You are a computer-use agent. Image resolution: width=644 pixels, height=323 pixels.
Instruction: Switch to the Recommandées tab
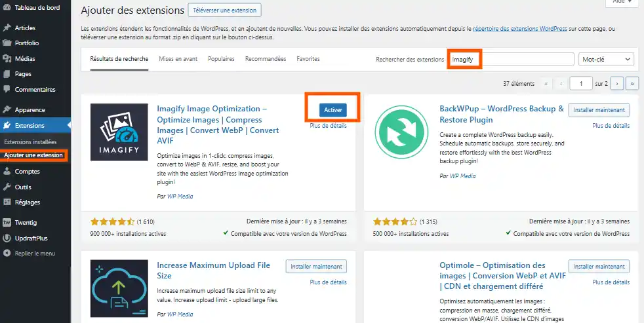point(266,59)
